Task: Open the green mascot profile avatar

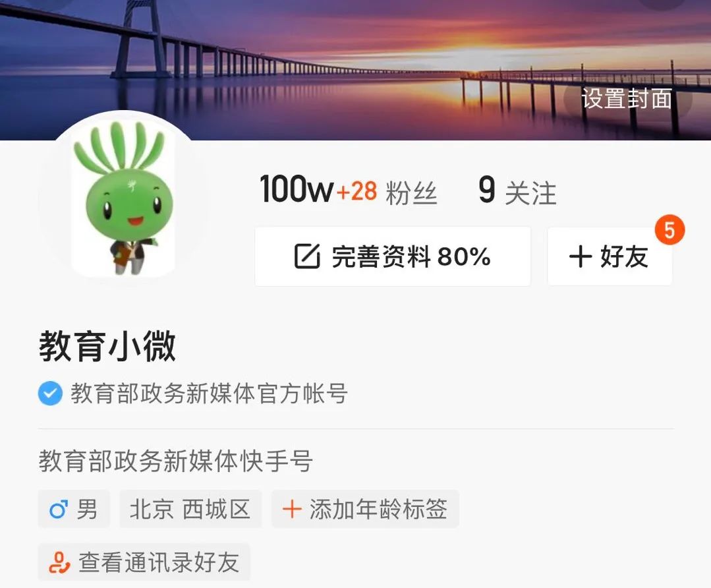Action: click(x=123, y=201)
